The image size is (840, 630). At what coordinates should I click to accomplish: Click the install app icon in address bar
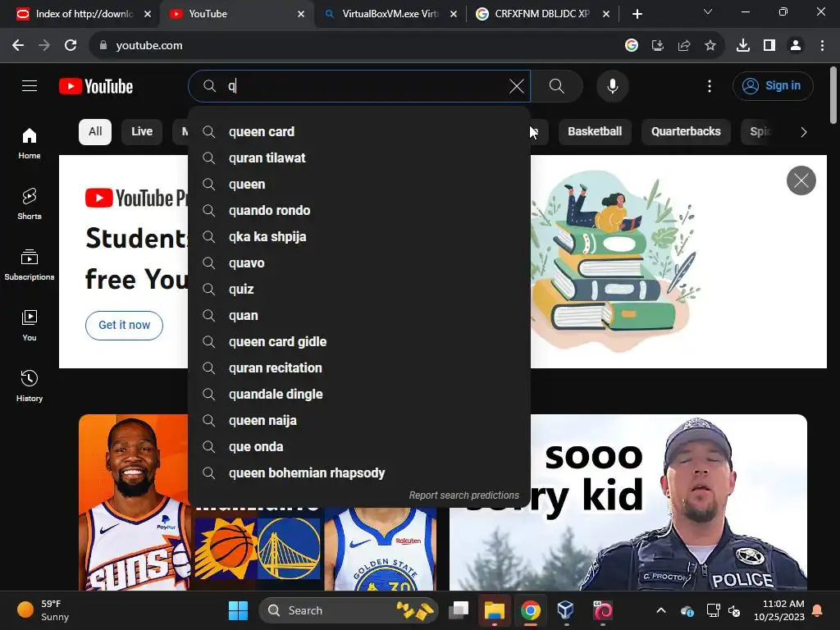[x=658, y=46]
